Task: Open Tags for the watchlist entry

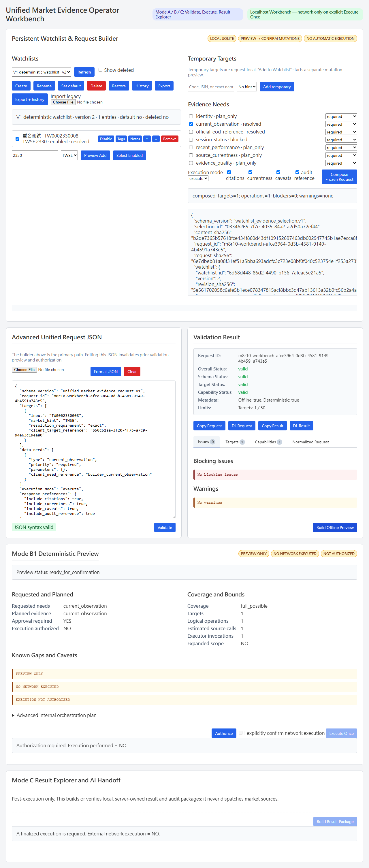Action: tap(121, 139)
